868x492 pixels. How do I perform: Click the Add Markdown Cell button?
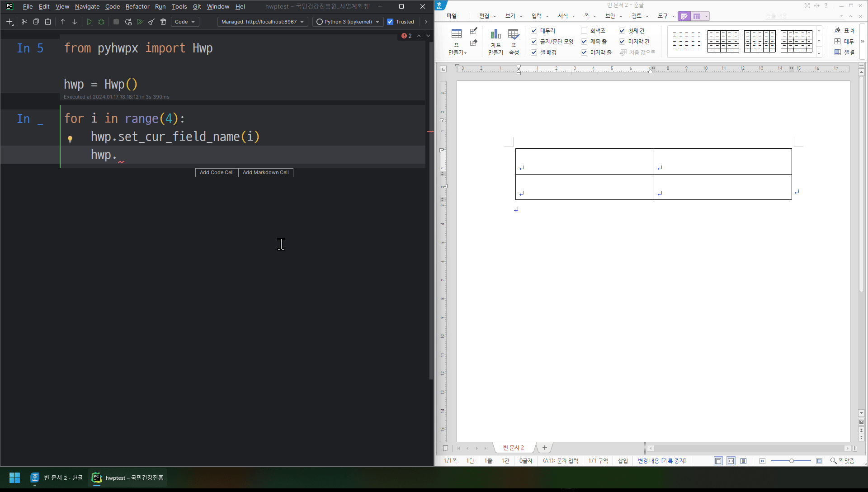[x=265, y=172]
